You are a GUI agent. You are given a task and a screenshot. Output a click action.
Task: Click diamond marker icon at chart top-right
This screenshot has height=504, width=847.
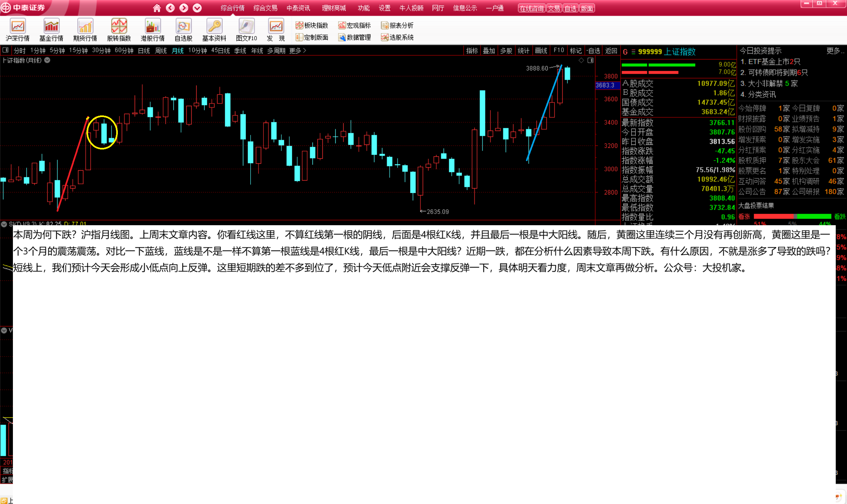point(581,61)
